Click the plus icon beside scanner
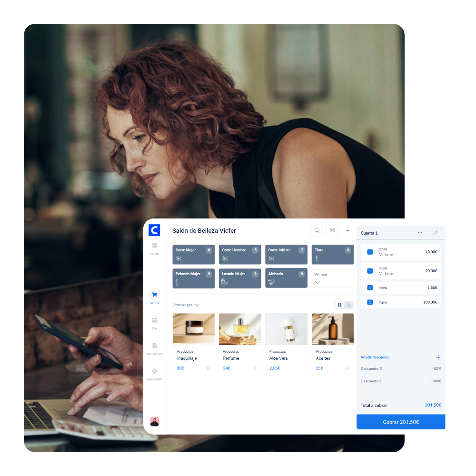 click(347, 231)
